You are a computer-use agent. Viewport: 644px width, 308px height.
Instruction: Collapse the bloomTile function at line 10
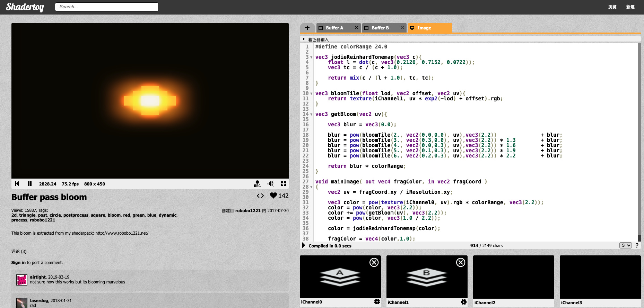point(311,94)
